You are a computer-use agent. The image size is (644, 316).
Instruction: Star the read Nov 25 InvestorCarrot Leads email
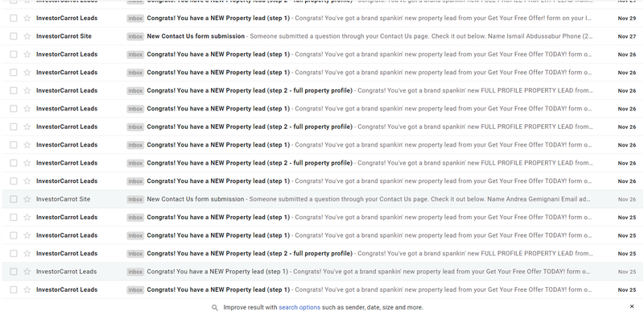[27, 272]
